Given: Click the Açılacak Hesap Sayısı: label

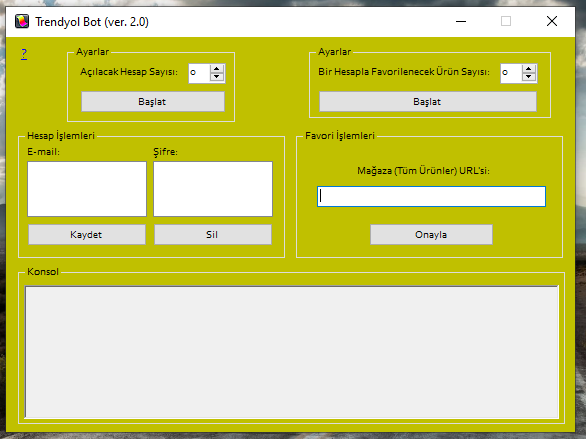Looking at the screenshot, I should (x=129, y=72).
